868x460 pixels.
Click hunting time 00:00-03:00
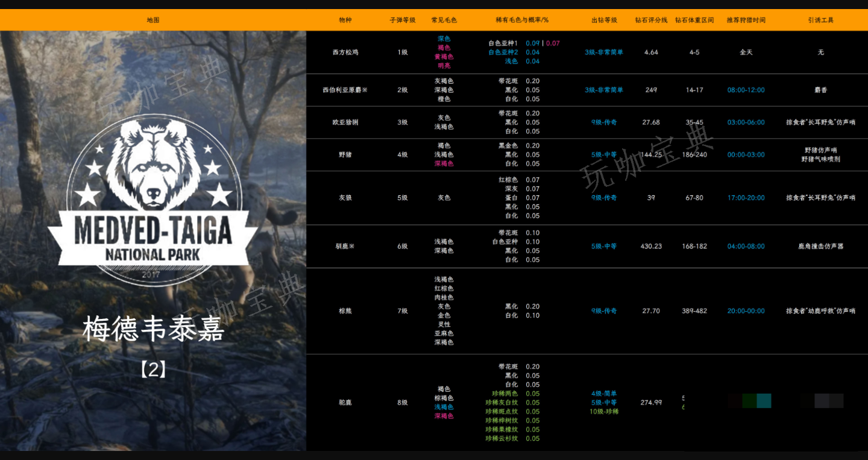(x=746, y=154)
